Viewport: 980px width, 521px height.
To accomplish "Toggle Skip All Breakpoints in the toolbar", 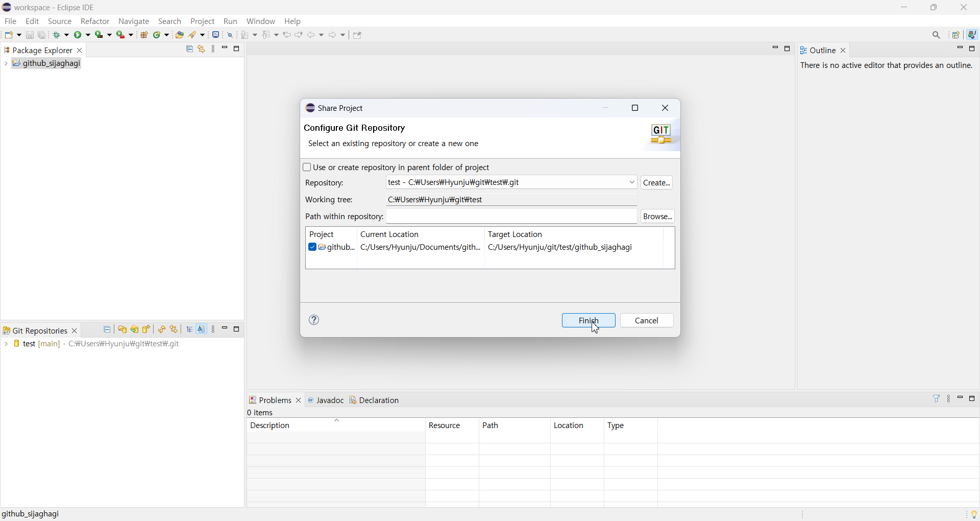I will [231, 35].
